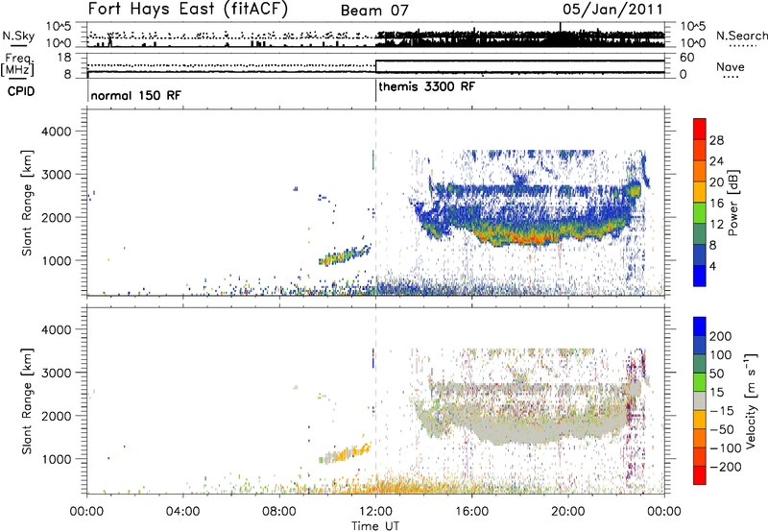Click the blue bottom of Power colorbar

click(x=700, y=276)
